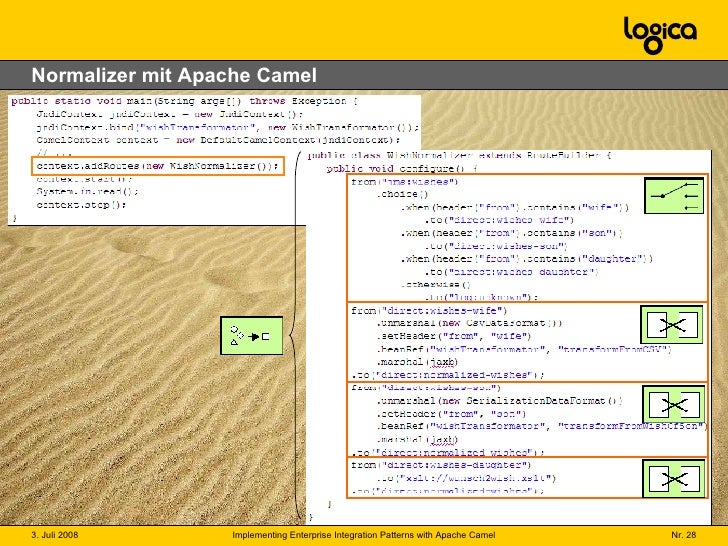Click the 'public static void main' line
This screenshot has width=728, height=546.
point(185,101)
